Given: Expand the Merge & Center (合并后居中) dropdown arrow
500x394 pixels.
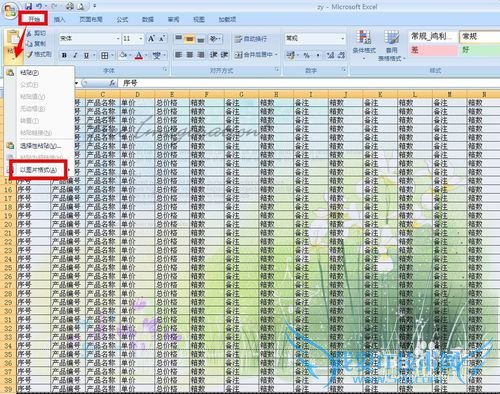Looking at the screenshot, I should [276, 55].
